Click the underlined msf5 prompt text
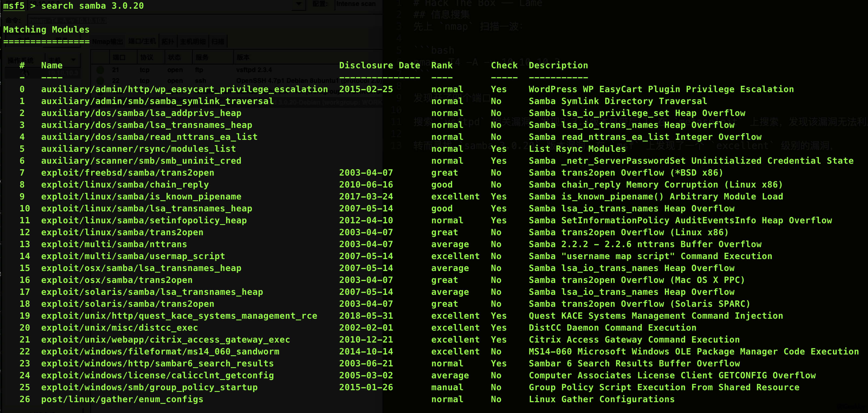This screenshot has height=413, width=868. tap(14, 6)
